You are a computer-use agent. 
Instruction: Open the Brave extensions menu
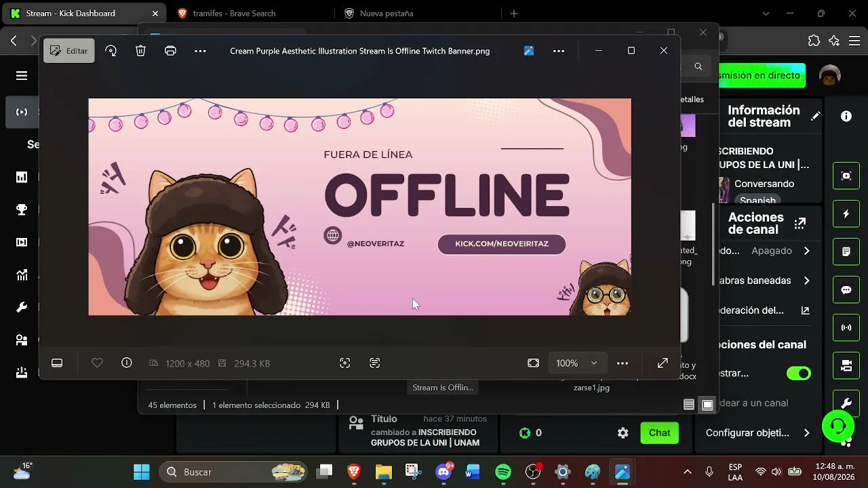814,41
